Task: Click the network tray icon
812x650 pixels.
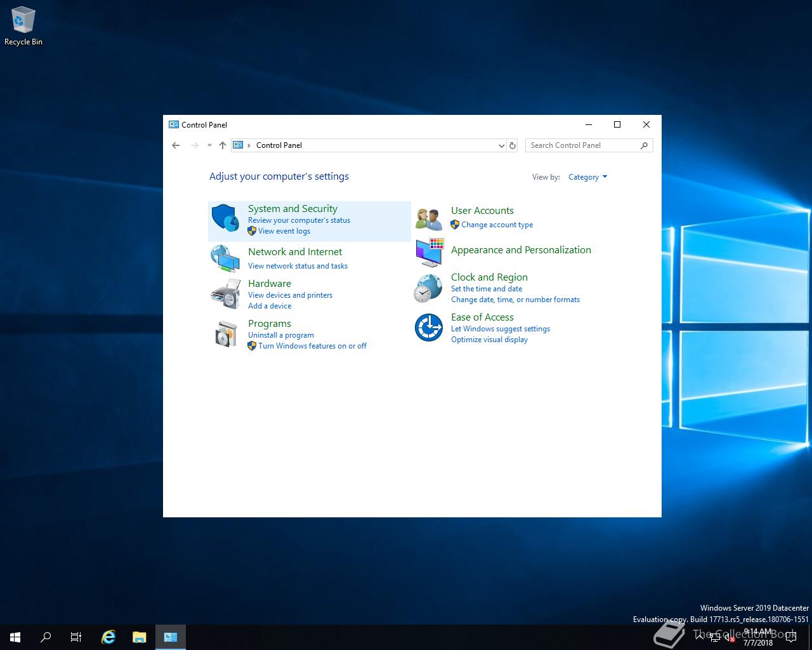Action: 715,637
